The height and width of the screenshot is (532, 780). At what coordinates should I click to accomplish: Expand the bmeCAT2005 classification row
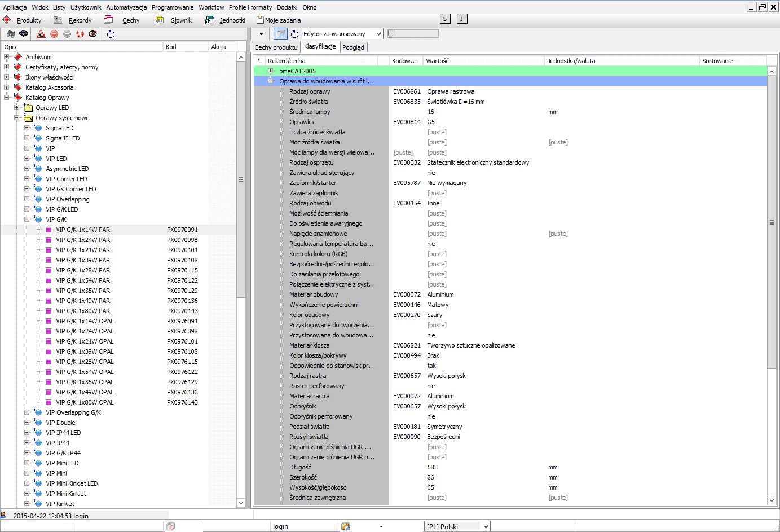[x=271, y=71]
